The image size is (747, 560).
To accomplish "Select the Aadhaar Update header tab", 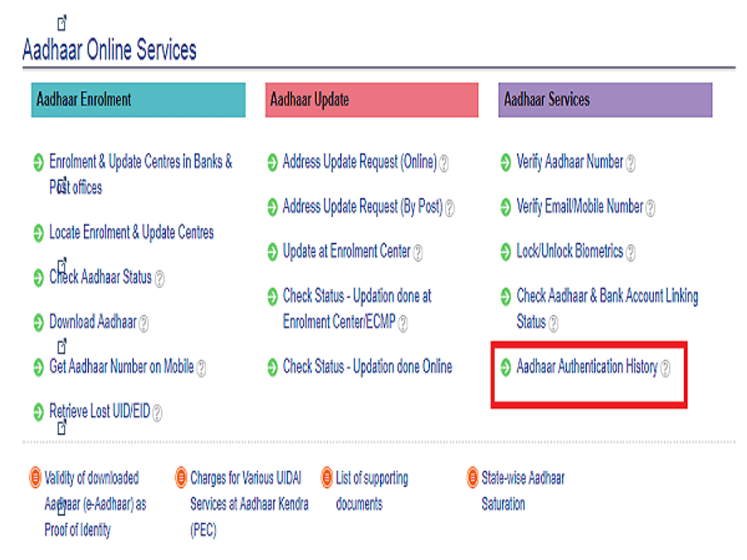I will point(372,100).
